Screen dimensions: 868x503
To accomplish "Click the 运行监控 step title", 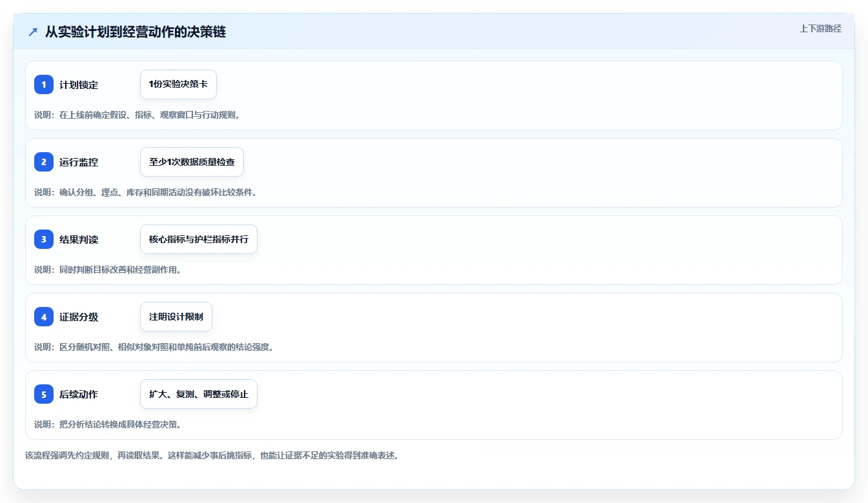I will (x=79, y=162).
